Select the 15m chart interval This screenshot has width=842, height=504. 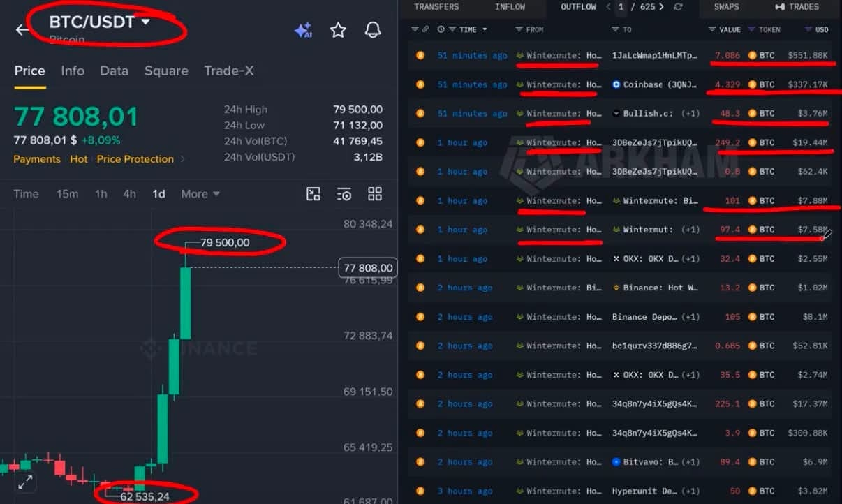click(x=67, y=194)
